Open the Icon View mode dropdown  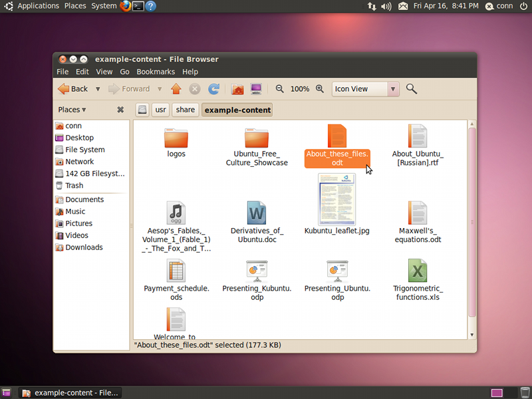365,89
